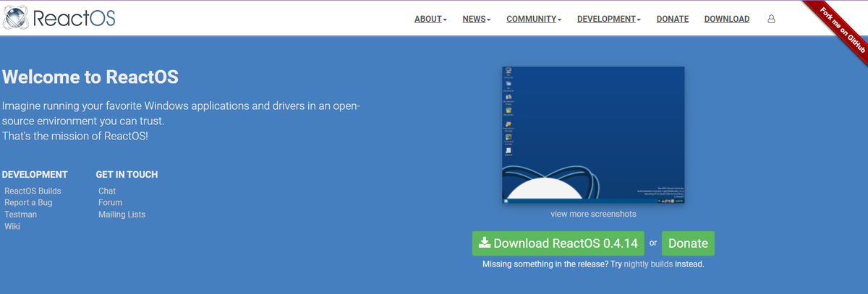Viewport: 868px width, 294px height.
Task: Open the DOWNLOAD navigation item
Action: click(x=727, y=19)
